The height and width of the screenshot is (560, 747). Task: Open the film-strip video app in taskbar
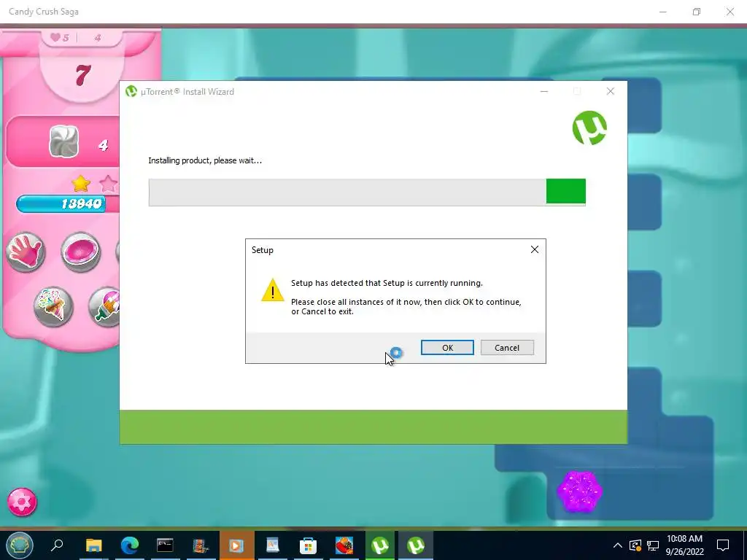coord(201,545)
